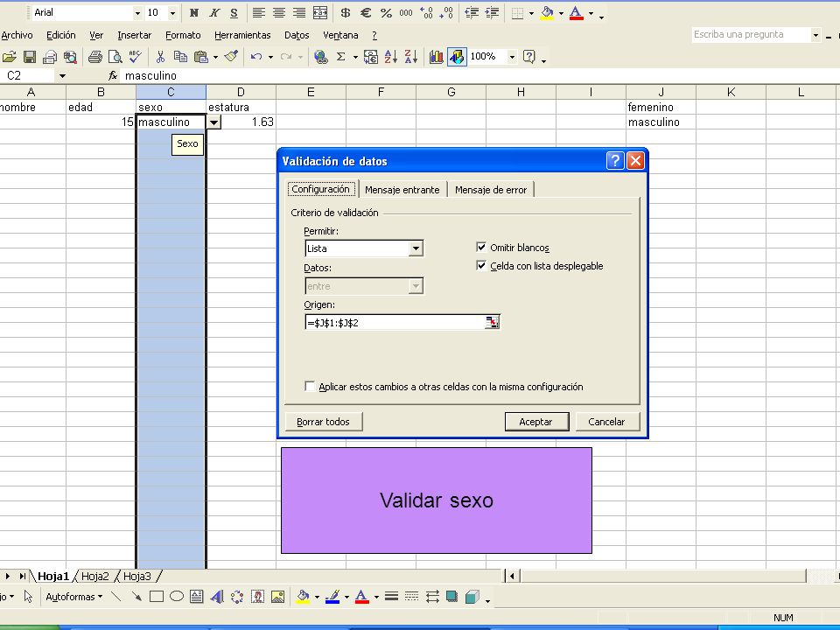The height and width of the screenshot is (630, 840).
Task: Insert a text box tool
Action: 197,597
